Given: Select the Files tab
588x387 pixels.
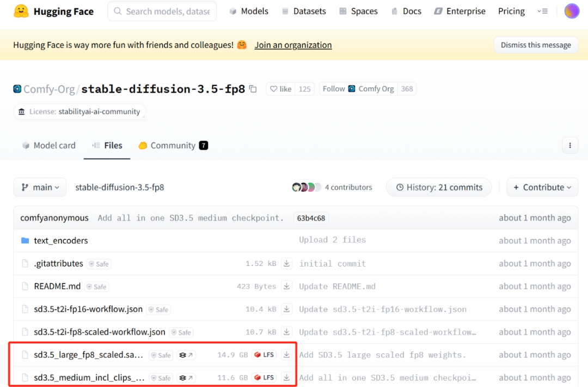Looking at the screenshot, I should point(107,146).
